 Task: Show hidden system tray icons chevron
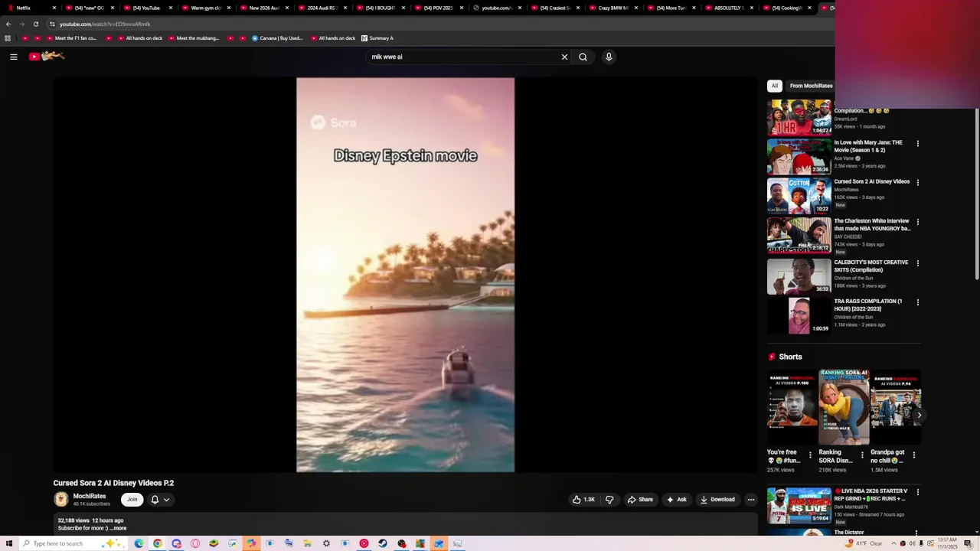(x=893, y=543)
